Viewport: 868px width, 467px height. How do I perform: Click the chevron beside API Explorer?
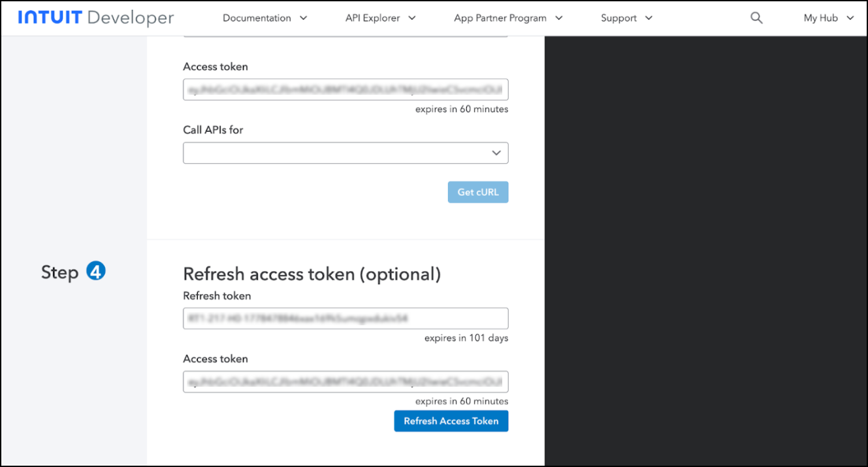[x=412, y=18]
